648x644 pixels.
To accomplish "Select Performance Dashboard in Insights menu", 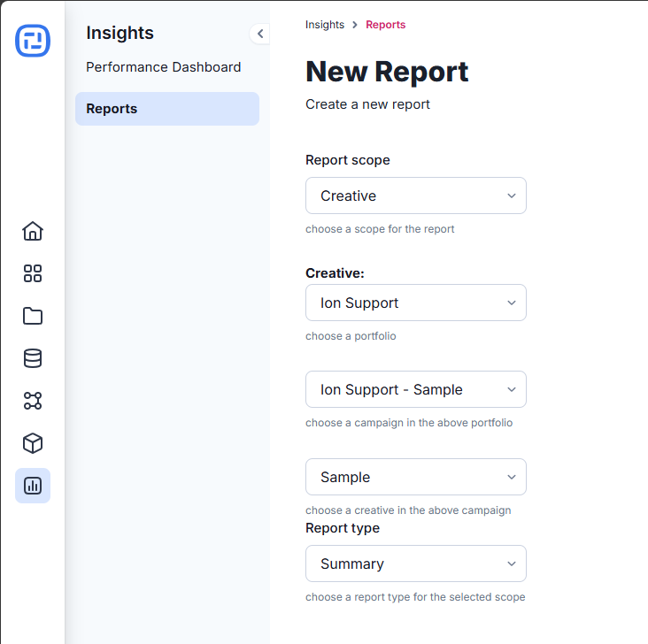I will pyautogui.click(x=163, y=67).
